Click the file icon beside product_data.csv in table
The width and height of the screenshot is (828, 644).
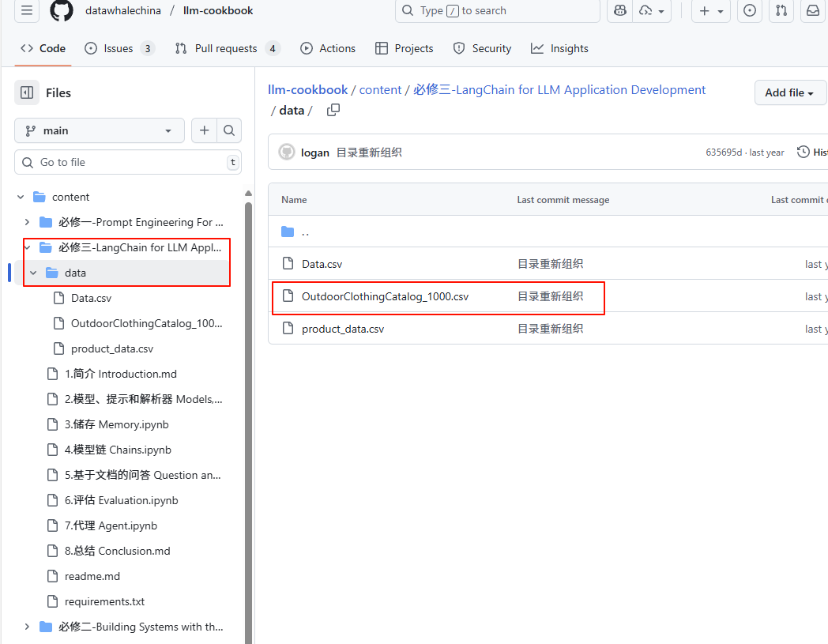pos(288,328)
